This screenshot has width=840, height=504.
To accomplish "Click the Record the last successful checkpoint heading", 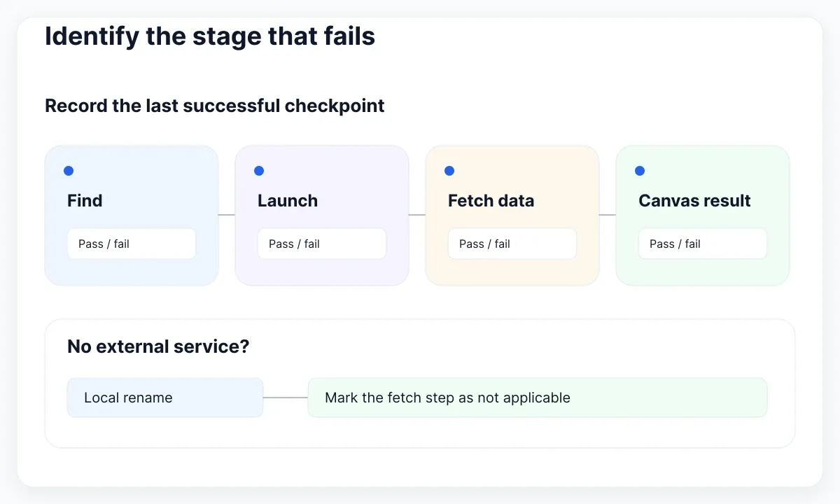I will pyautogui.click(x=215, y=106).
